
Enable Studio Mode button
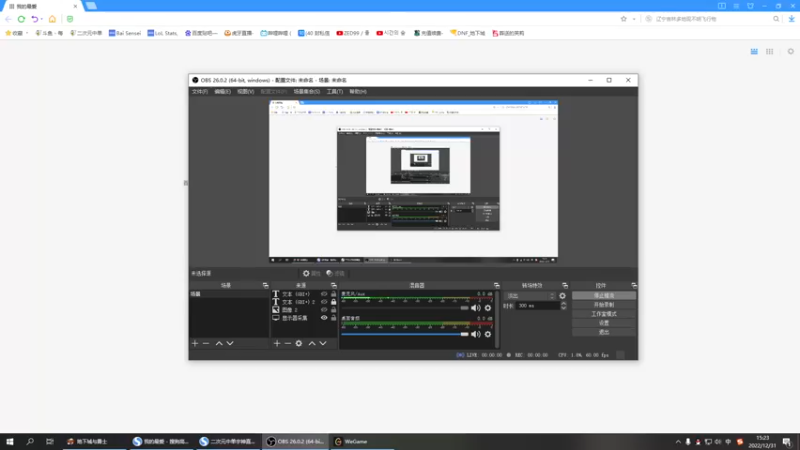604,314
